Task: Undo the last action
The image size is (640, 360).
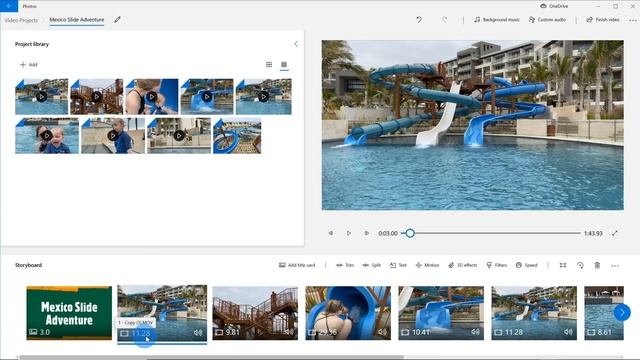Action: click(419, 20)
